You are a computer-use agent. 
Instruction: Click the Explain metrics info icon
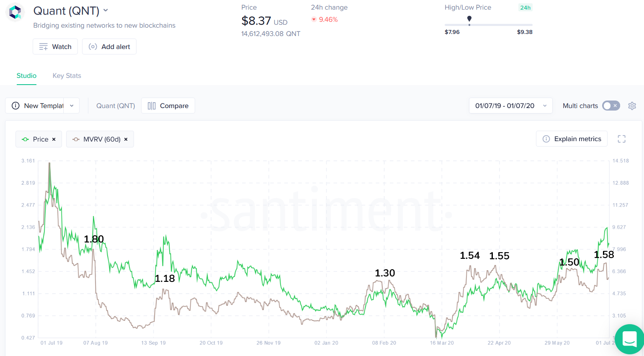(546, 139)
